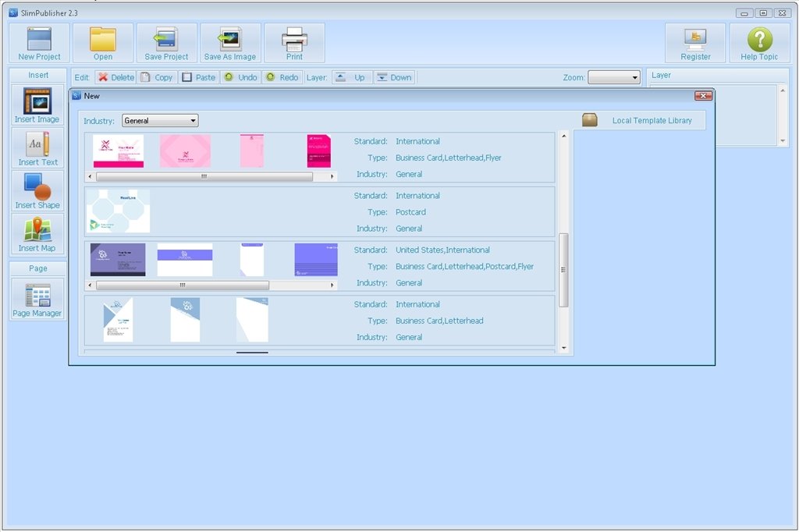Image resolution: width=799 pixels, height=532 pixels.
Task: Open the Register icon
Action: pos(695,43)
